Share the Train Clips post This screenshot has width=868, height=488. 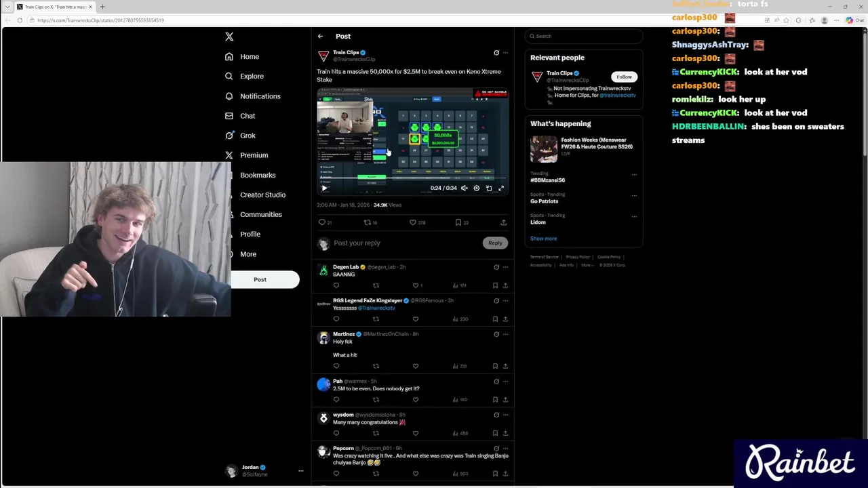click(503, 222)
